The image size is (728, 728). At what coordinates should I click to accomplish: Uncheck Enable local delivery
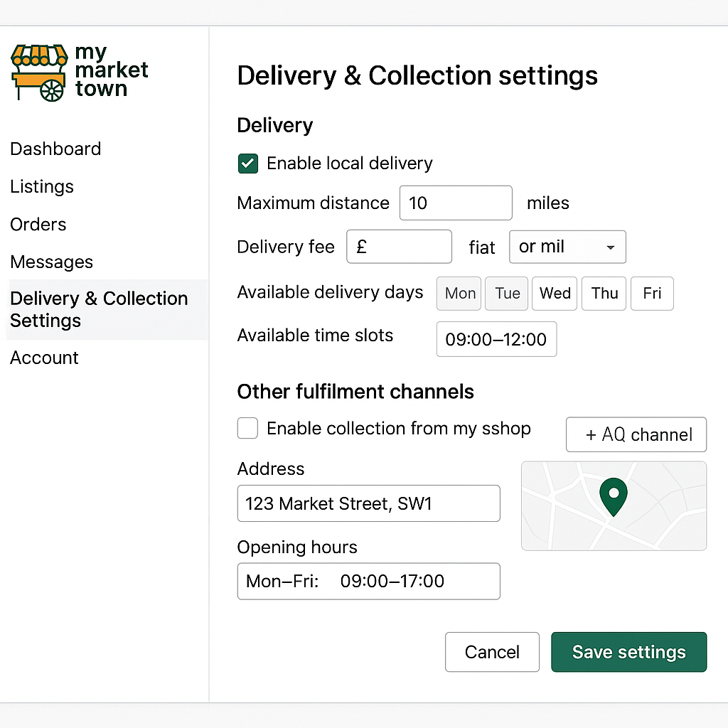point(247,164)
